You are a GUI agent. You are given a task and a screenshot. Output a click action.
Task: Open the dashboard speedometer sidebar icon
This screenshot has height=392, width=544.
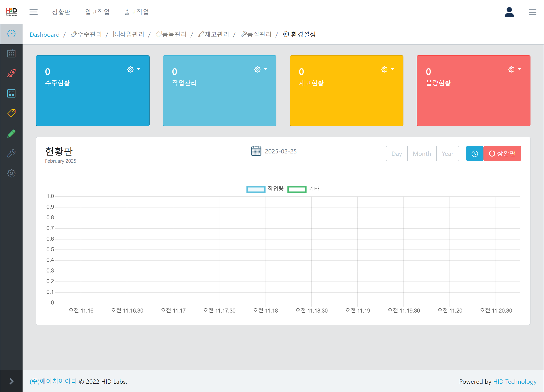[11, 34]
